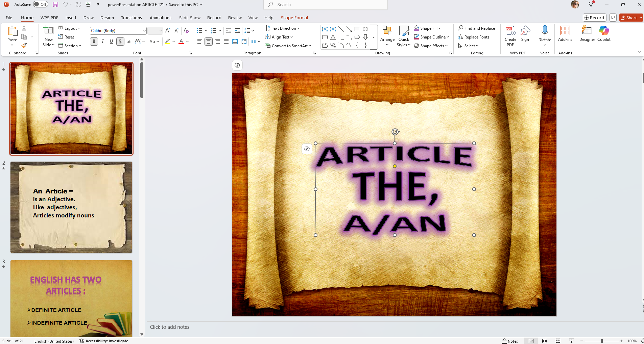The image size is (644, 344).
Task: Open the Insert tab
Action: pos(71,18)
